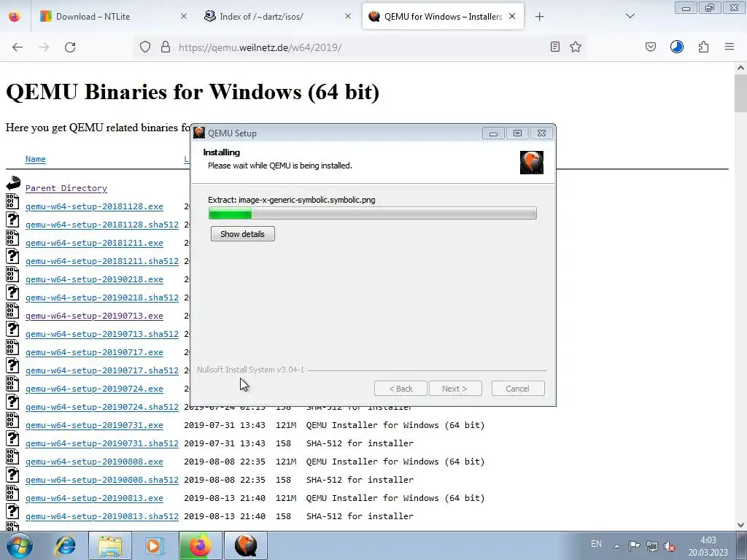The height and width of the screenshot is (560, 747).
Task: Close the Download – NTLite tab
Action: pyautogui.click(x=183, y=16)
